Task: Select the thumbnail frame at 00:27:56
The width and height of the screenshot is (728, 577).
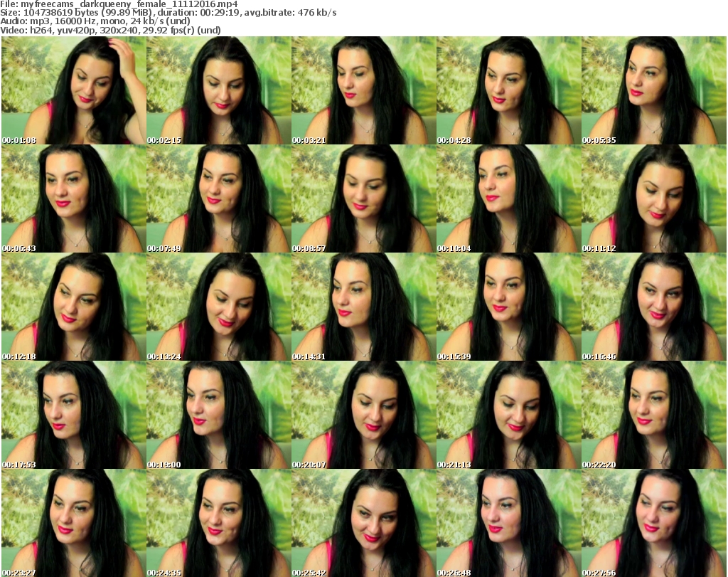Action: (654, 523)
